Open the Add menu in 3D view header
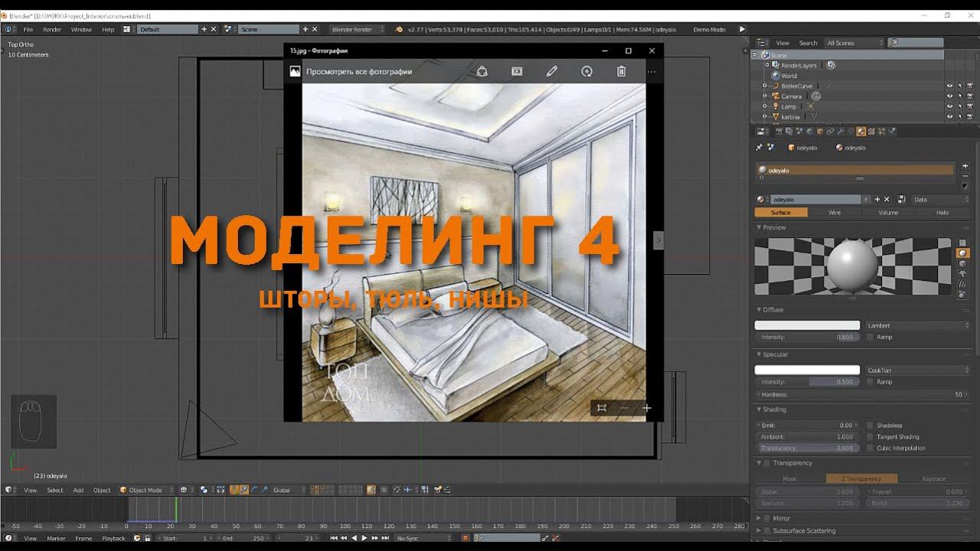980x551 pixels. click(x=78, y=490)
